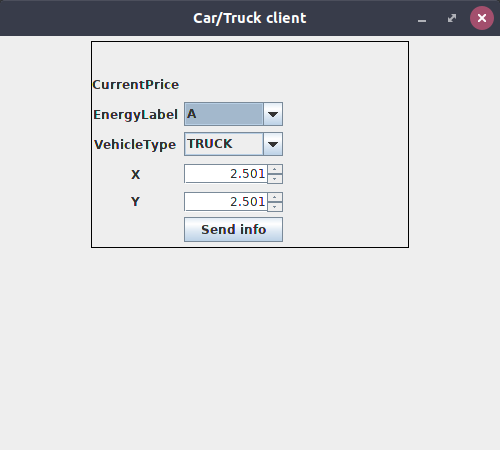Viewport: 500px width, 450px height.
Task: Select the EnergyLabel combo box showing A
Action: (233, 114)
